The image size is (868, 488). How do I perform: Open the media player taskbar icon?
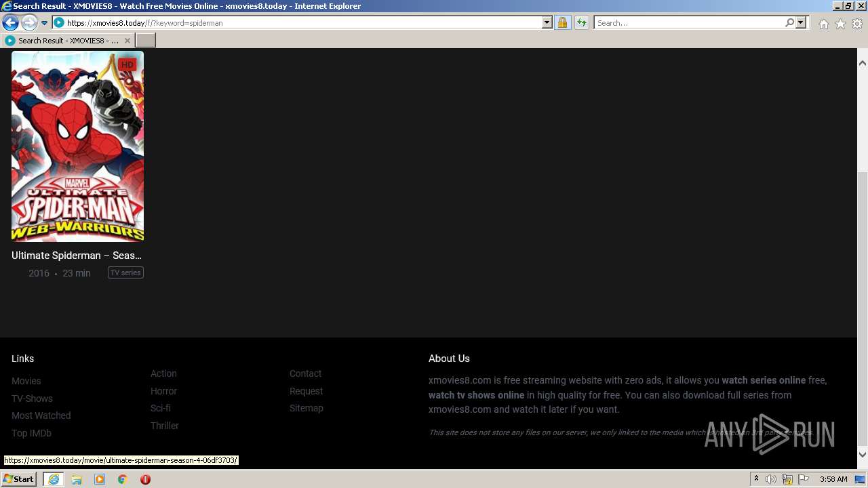tap(100, 479)
